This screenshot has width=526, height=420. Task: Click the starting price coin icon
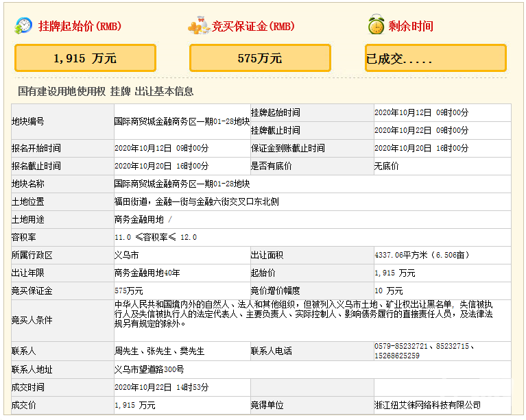(x=23, y=26)
